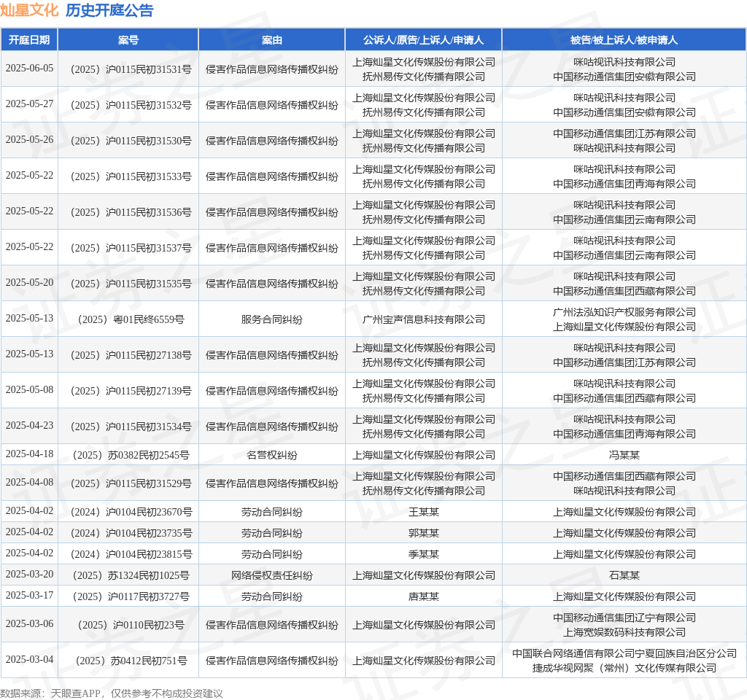Click 中国移动通信集团青海有限公司 in 31533号 row
This screenshot has height=700, width=747.
pyautogui.click(x=624, y=184)
